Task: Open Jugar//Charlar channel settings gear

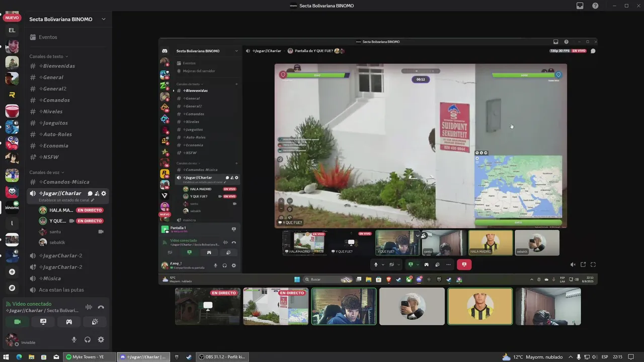Action: tap(104, 194)
